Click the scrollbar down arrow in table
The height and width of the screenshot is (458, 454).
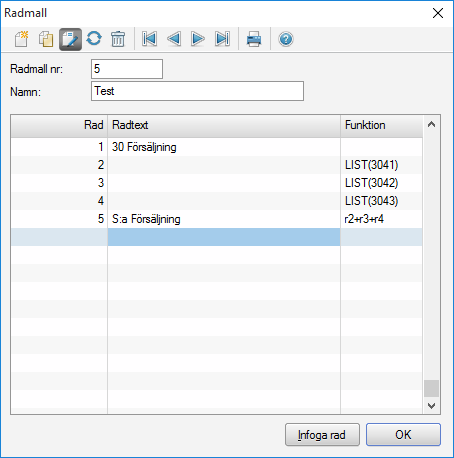click(x=431, y=406)
